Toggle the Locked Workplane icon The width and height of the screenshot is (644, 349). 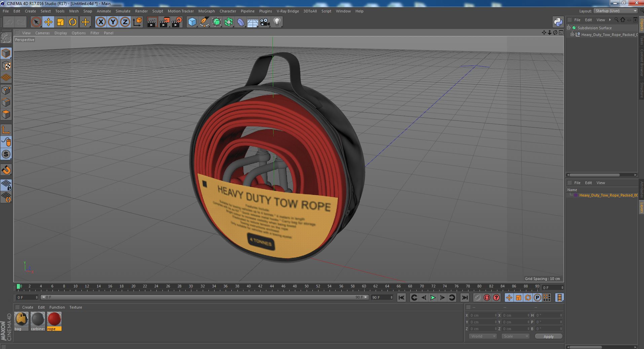[6, 185]
